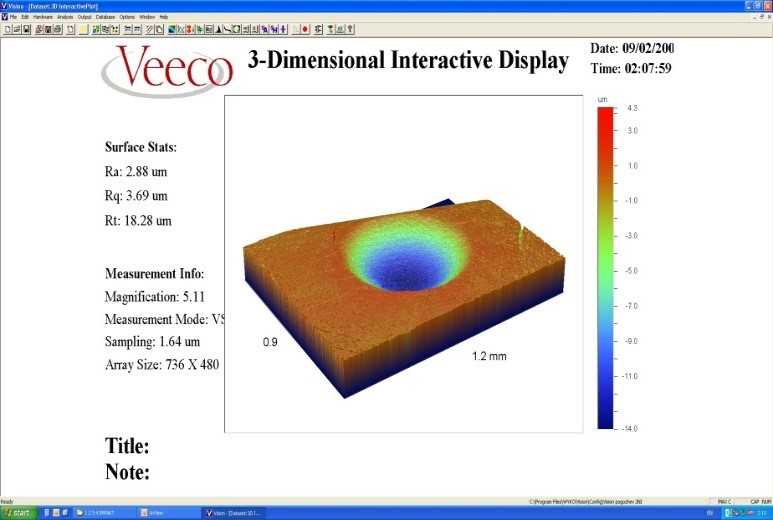Click the Ready status bar text
The width and height of the screenshot is (773, 520).
click(x=6, y=502)
